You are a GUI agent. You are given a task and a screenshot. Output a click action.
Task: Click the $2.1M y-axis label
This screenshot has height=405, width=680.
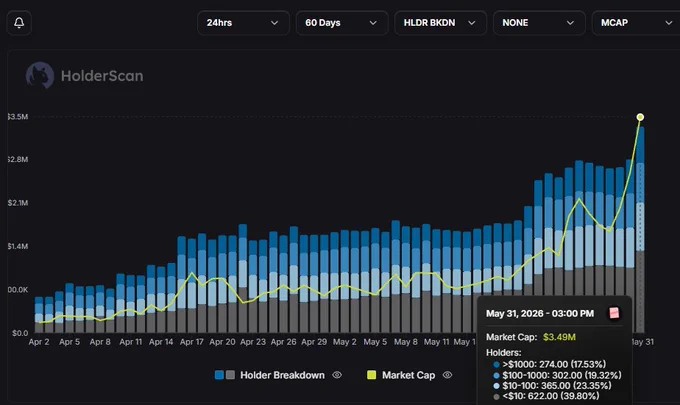point(18,203)
